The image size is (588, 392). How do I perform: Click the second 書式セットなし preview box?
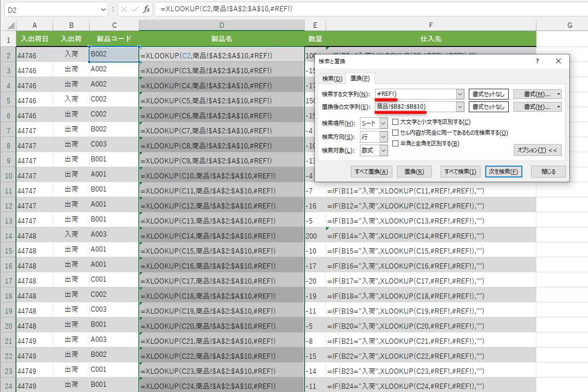[x=489, y=107]
